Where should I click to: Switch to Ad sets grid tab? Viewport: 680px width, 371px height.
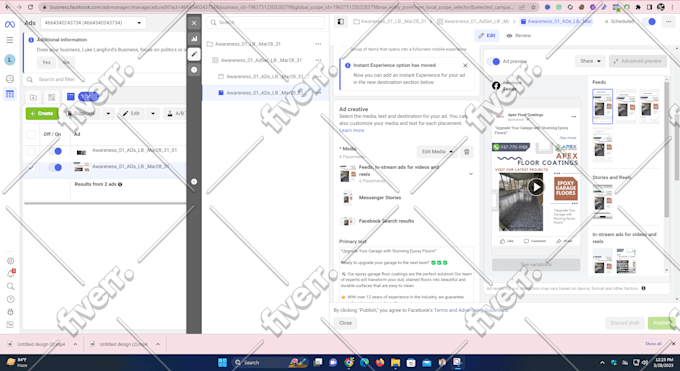point(52,97)
